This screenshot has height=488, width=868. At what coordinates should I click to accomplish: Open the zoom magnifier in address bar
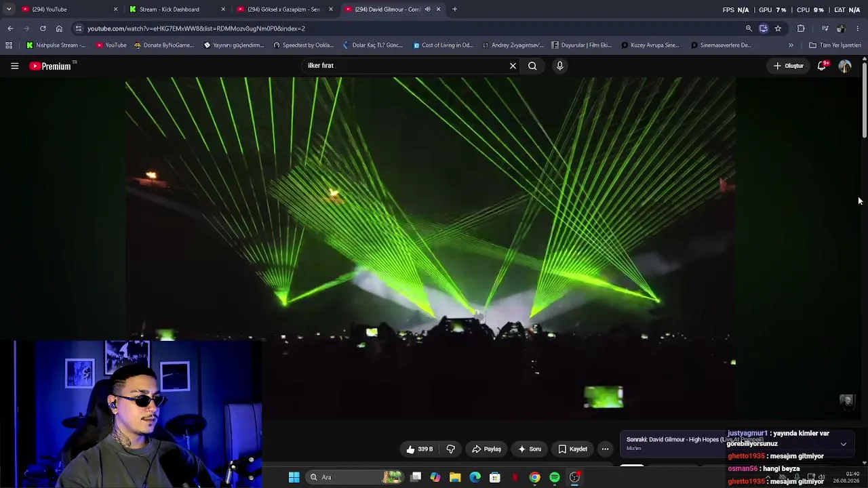[x=749, y=28]
